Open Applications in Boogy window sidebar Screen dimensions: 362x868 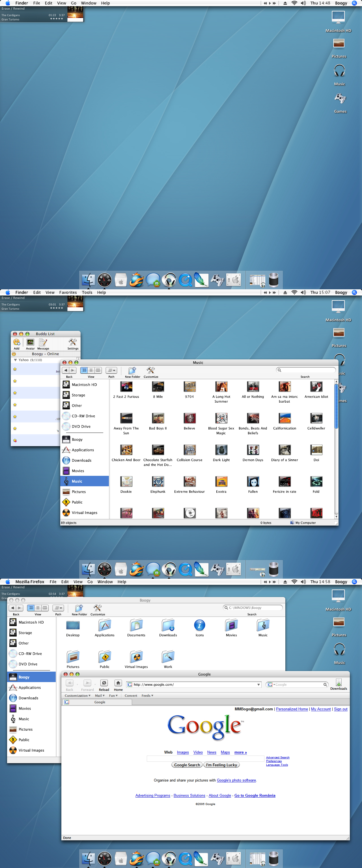[31, 687]
